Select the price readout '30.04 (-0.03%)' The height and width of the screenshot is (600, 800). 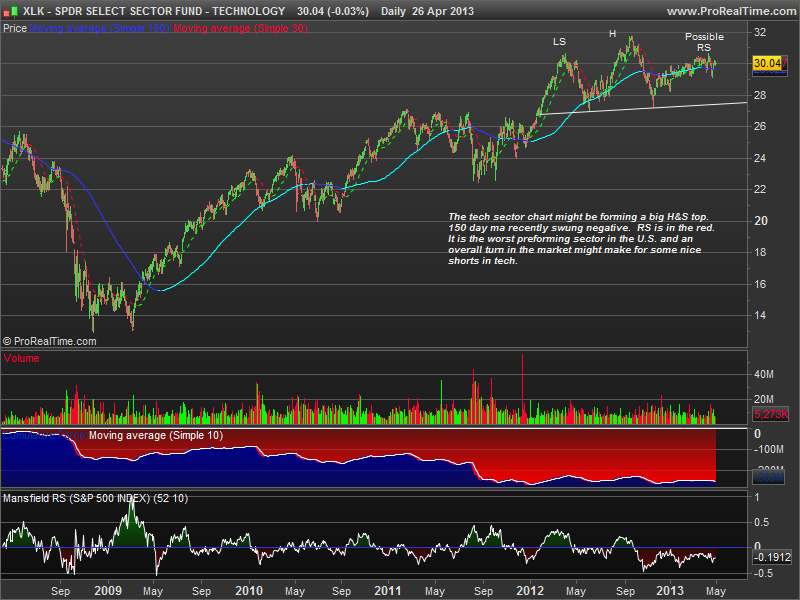[x=333, y=11]
